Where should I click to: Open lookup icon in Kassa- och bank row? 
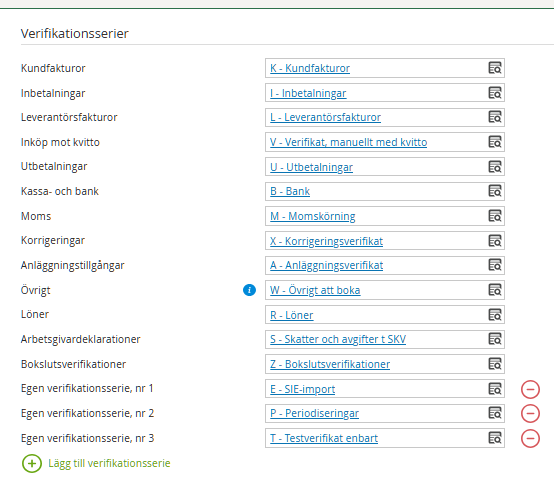[495, 191]
